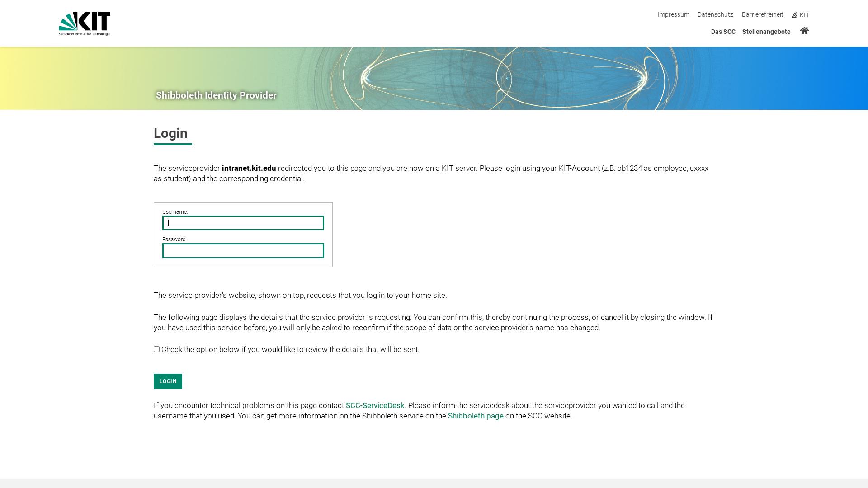Open the Barrierefreiheit page
Viewport: 868px width, 488px height.
click(x=762, y=14)
